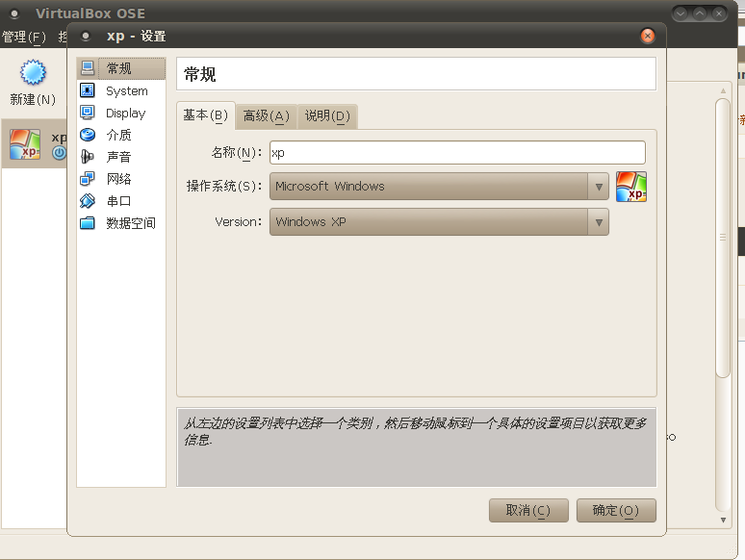Open the System settings category icon

pyautogui.click(x=88, y=90)
